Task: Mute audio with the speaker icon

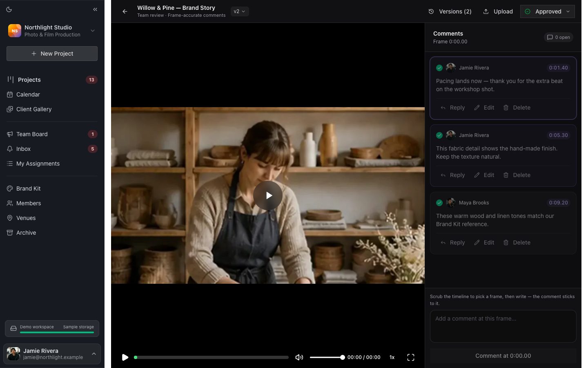Action: pos(299,357)
